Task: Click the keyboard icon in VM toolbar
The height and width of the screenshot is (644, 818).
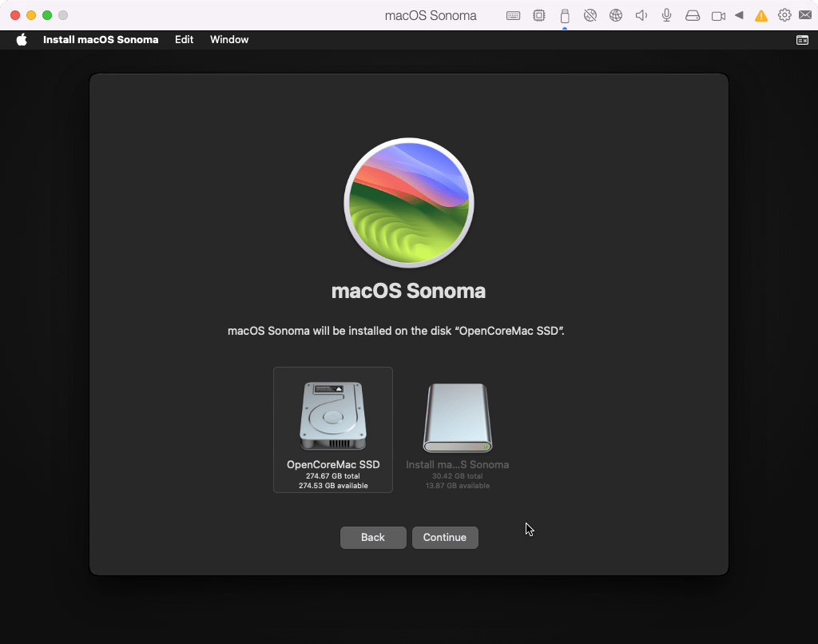Action: click(x=514, y=15)
